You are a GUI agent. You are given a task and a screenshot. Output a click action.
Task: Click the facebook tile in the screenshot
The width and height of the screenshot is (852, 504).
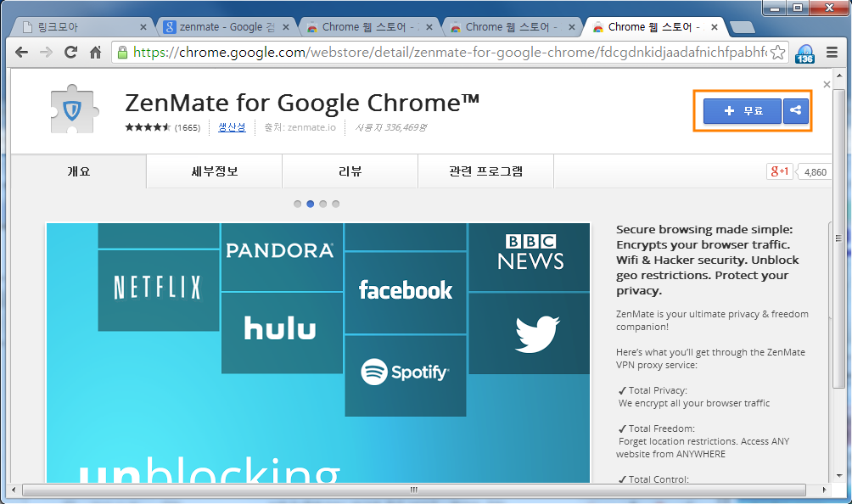[x=406, y=293]
